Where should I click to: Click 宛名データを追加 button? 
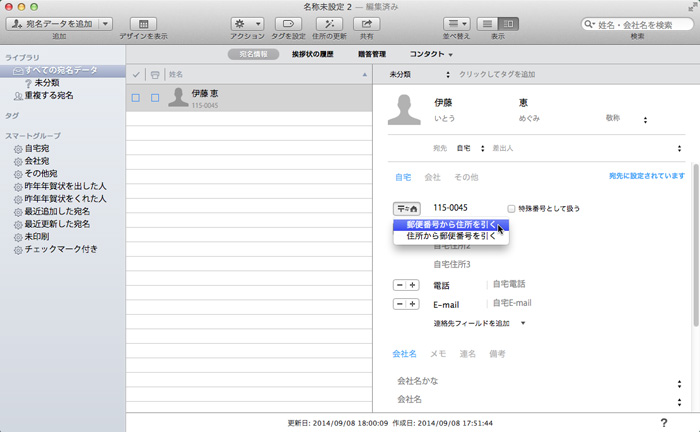pos(53,23)
